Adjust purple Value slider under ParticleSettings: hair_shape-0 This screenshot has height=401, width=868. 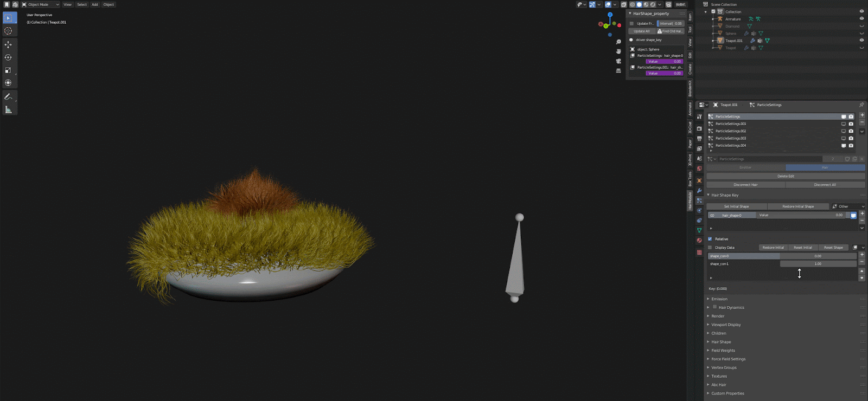point(665,62)
